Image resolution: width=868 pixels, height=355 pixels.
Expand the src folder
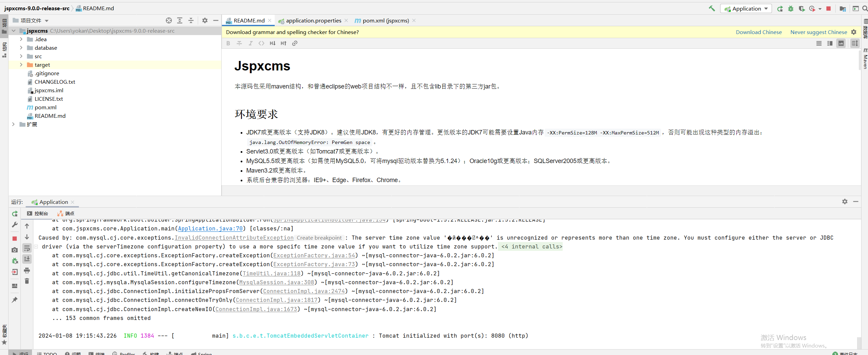point(21,56)
